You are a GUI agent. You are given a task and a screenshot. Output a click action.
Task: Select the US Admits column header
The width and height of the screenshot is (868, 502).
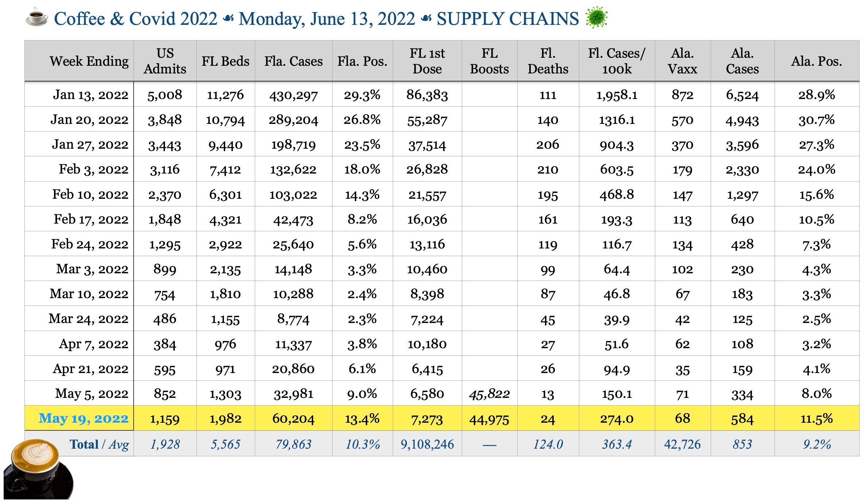(x=165, y=61)
